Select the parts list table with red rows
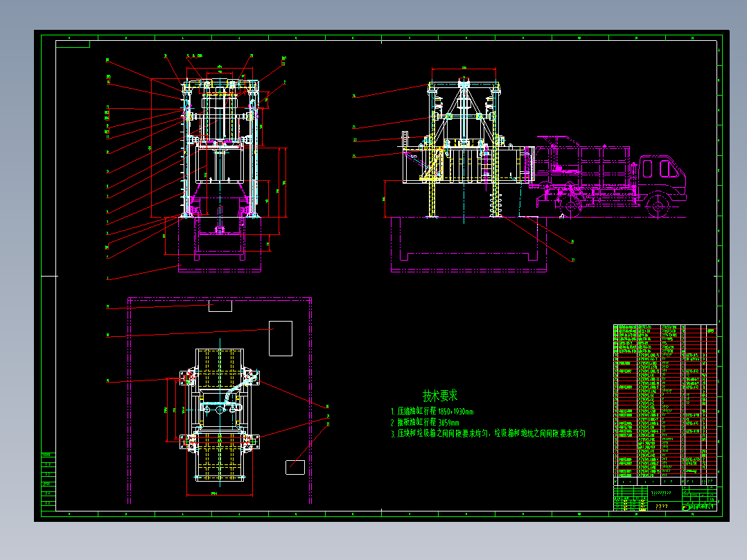This screenshot has height=560, width=747. tap(665, 404)
